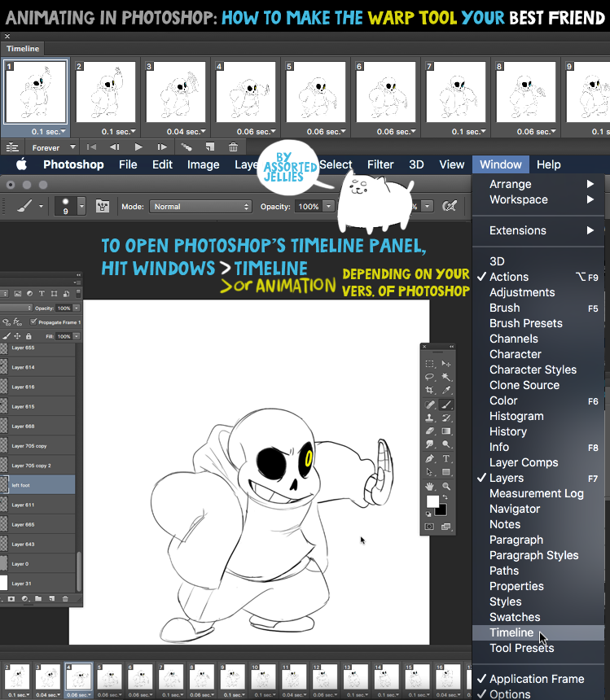This screenshot has height=700, width=610.
Task: Select the Eraser tool
Action: point(429,431)
